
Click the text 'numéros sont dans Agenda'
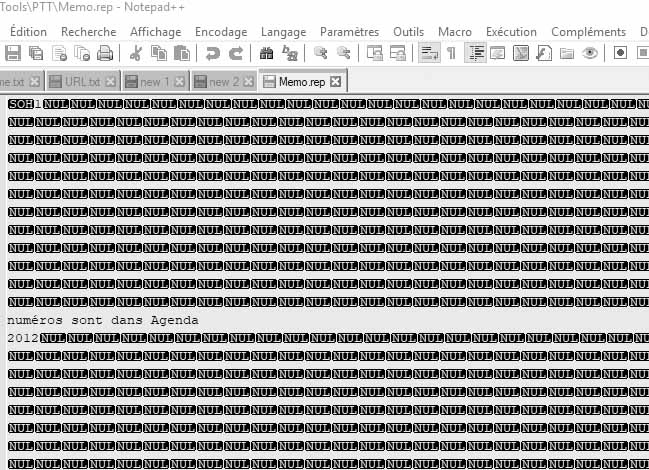pyautogui.click(x=103, y=320)
